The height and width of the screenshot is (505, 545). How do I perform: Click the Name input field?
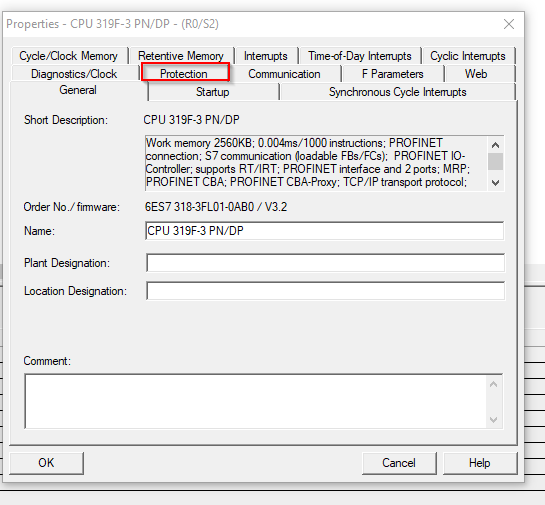(x=325, y=231)
